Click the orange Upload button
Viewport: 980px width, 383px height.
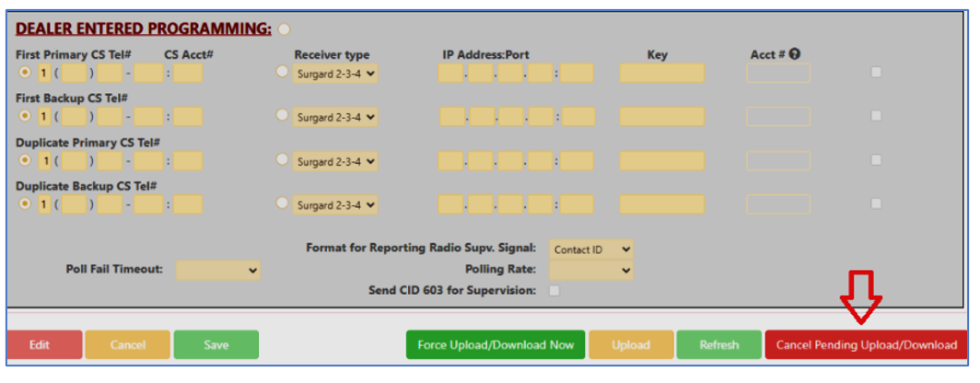[631, 345]
